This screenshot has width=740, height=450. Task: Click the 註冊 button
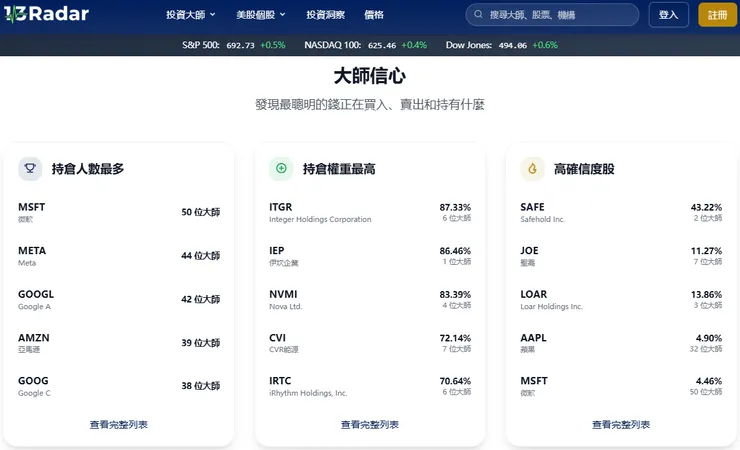pos(717,15)
